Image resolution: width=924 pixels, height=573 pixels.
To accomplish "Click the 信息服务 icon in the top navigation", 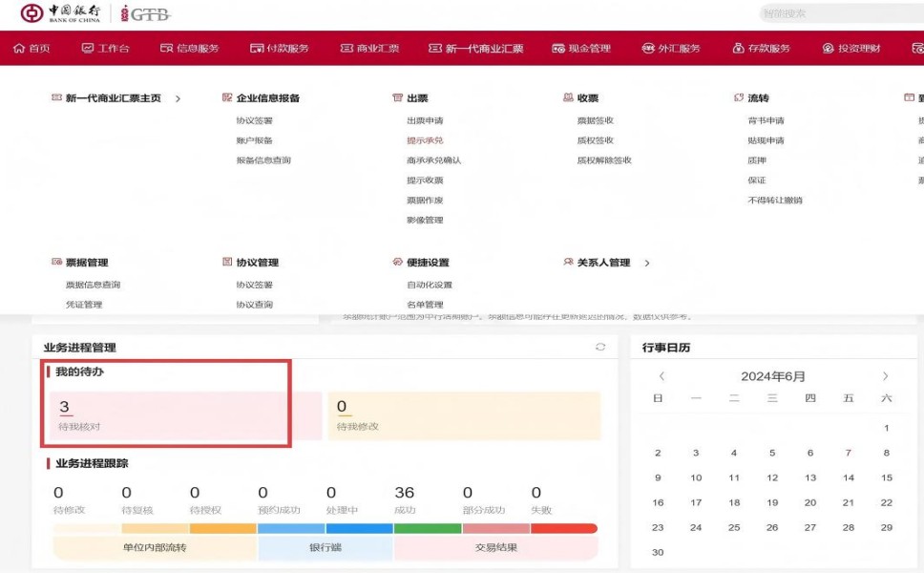I will tap(166, 49).
